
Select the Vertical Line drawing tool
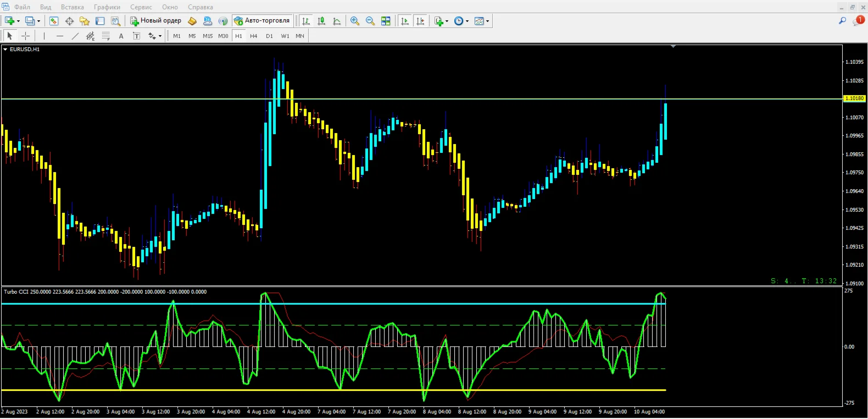tap(44, 36)
